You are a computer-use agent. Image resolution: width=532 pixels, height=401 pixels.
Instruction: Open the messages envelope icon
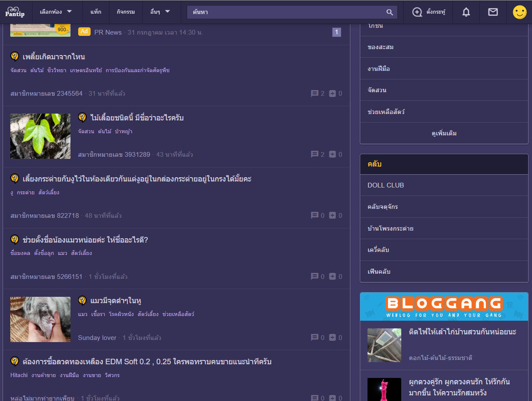click(493, 12)
